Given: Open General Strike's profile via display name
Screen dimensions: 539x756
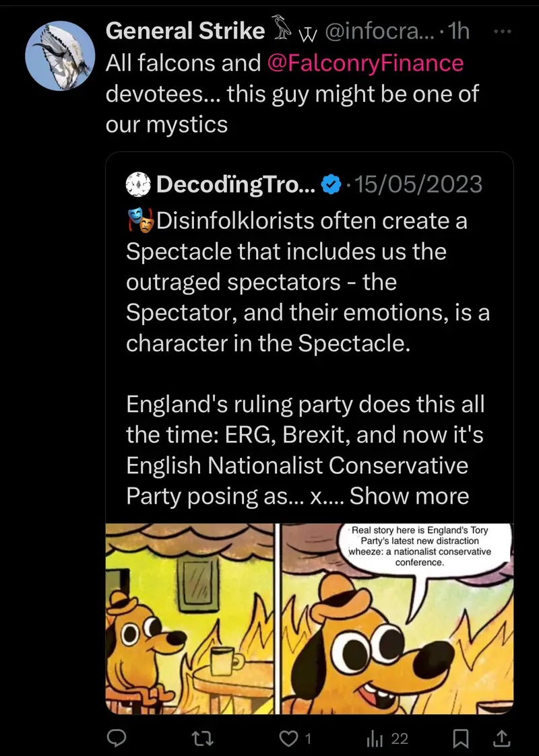Looking at the screenshot, I should tap(185, 31).
